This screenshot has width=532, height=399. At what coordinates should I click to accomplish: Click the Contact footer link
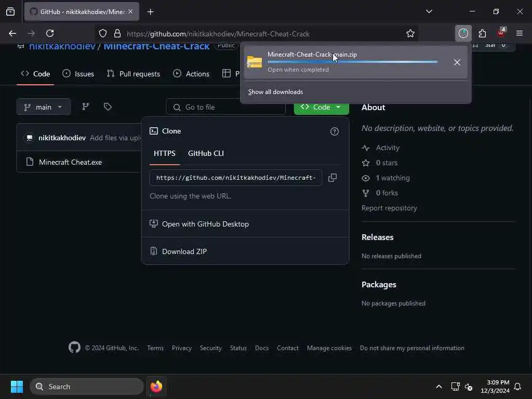(288, 348)
